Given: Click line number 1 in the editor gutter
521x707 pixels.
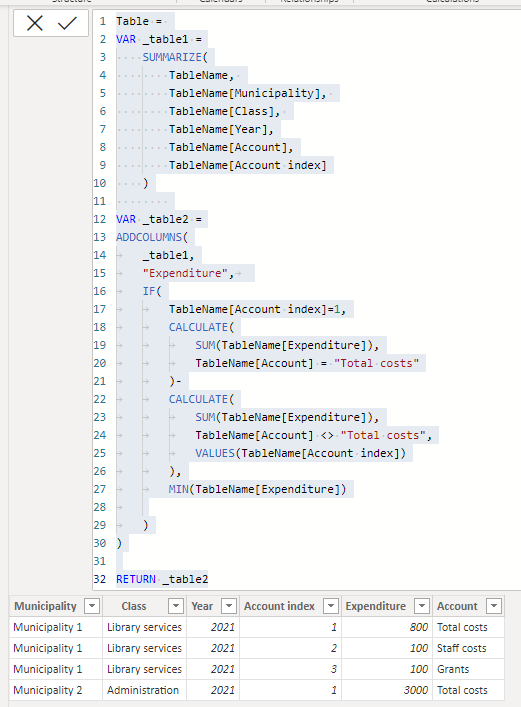Looking at the screenshot, I should [103, 21].
